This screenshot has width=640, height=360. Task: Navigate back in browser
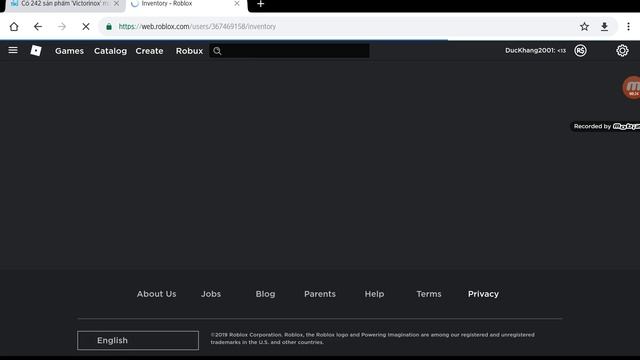click(38, 27)
